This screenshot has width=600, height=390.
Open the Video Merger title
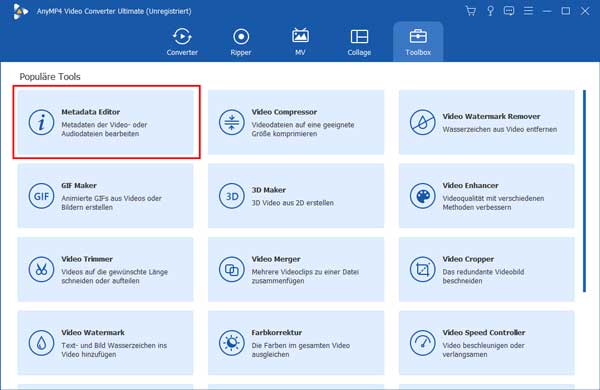276,259
